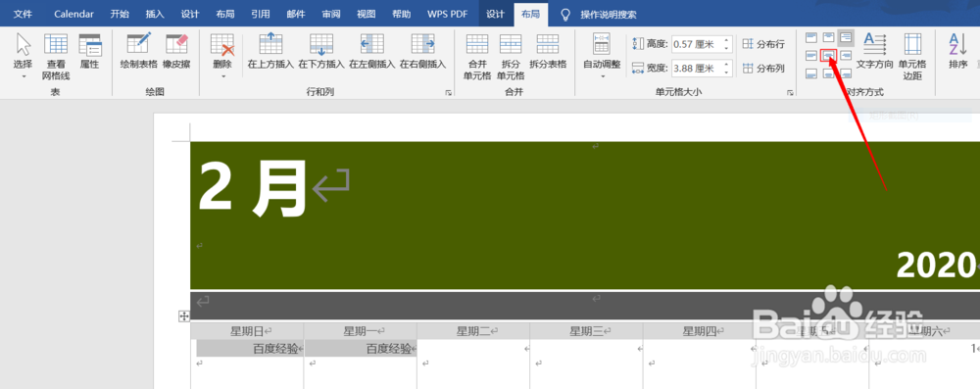Click 百度经验 text under 星期一

pos(389,349)
